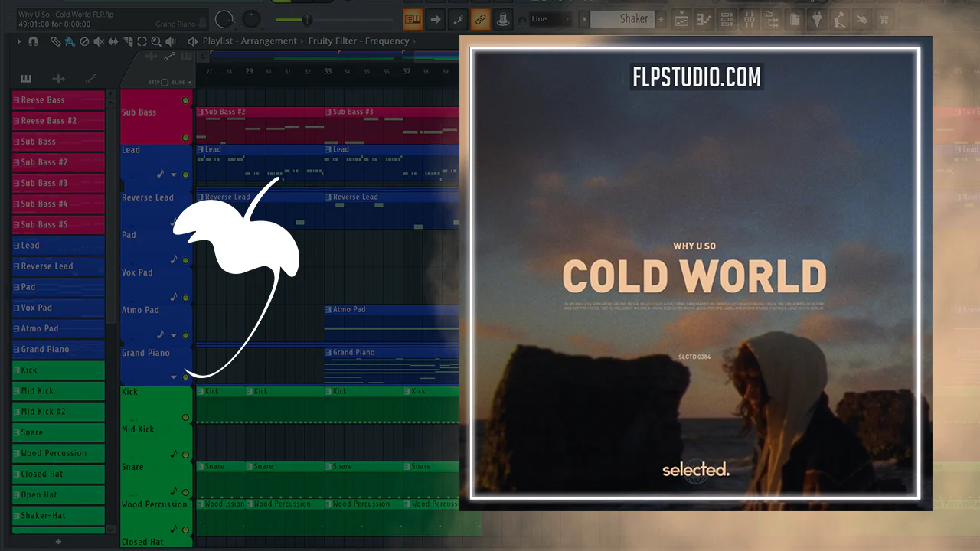Screen dimensions: 980x551
Task: Click the Cold World cover artwork
Action: tap(695, 273)
